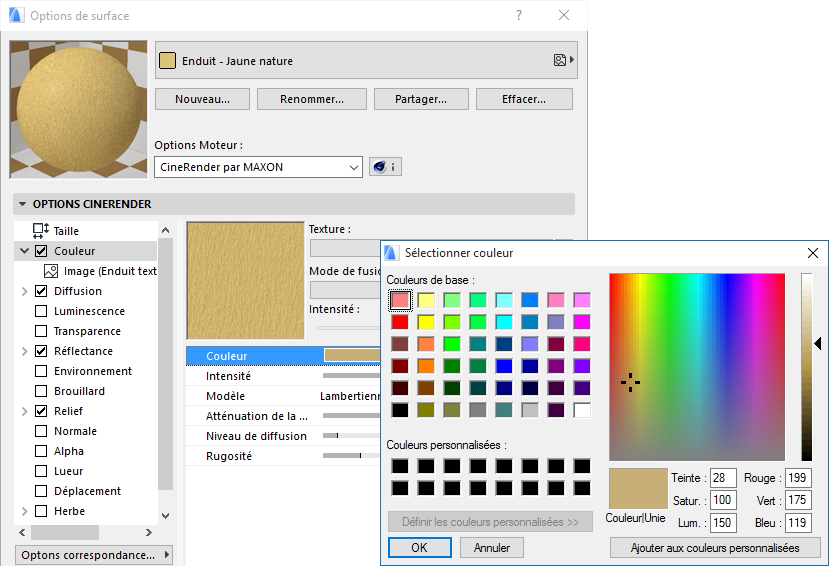Viewport: 829px width, 566px height.
Task: Pick the magenta basic color swatch
Action: click(582, 322)
